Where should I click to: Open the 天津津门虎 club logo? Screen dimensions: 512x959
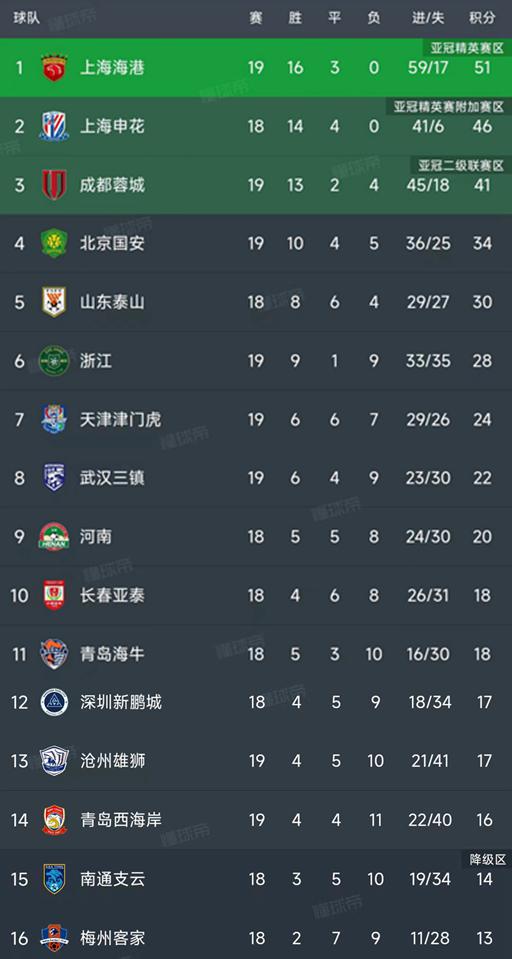point(54,420)
